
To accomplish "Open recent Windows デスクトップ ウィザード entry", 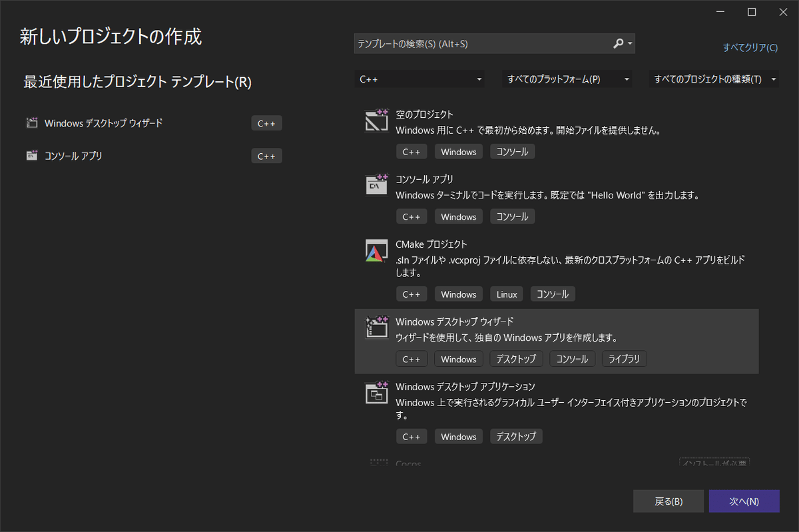I will pyautogui.click(x=154, y=123).
